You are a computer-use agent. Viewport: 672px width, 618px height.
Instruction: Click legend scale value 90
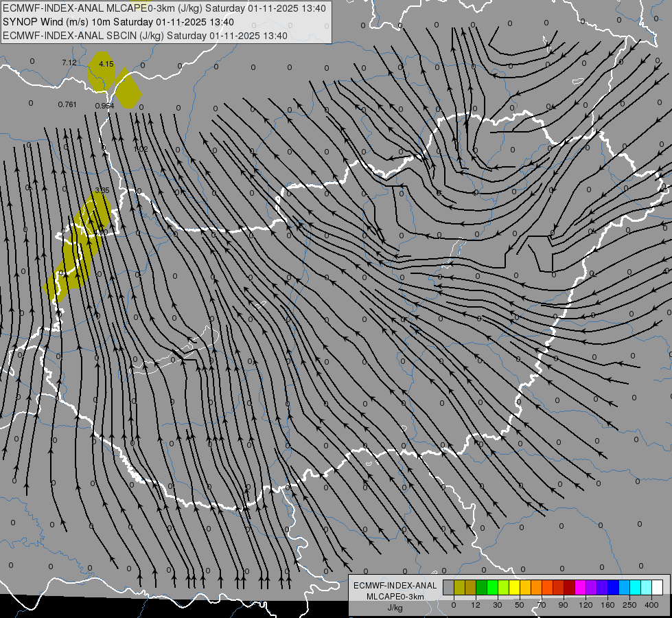click(x=563, y=605)
